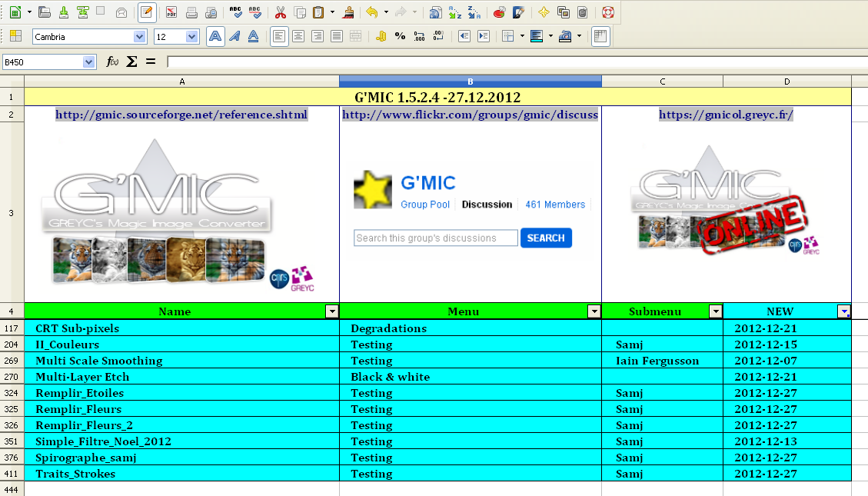The image size is (868, 496).
Task: Toggle Underline formatting
Action: point(254,37)
